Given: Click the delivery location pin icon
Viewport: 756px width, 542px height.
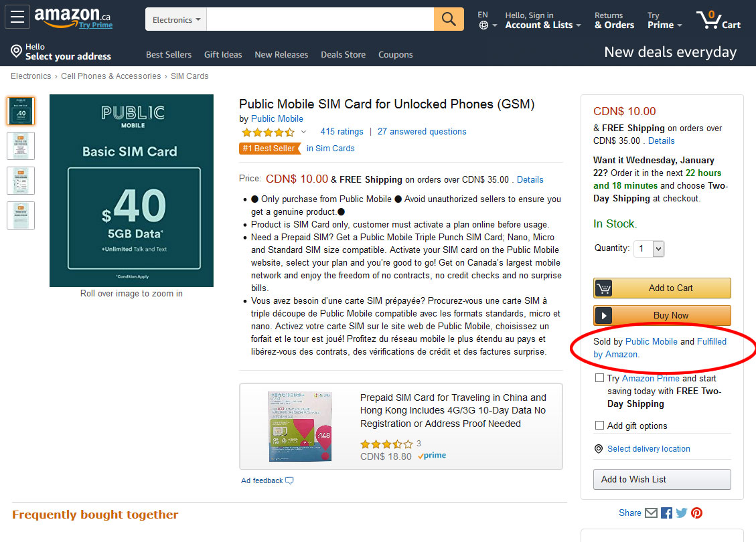Looking at the screenshot, I should 598,449.
